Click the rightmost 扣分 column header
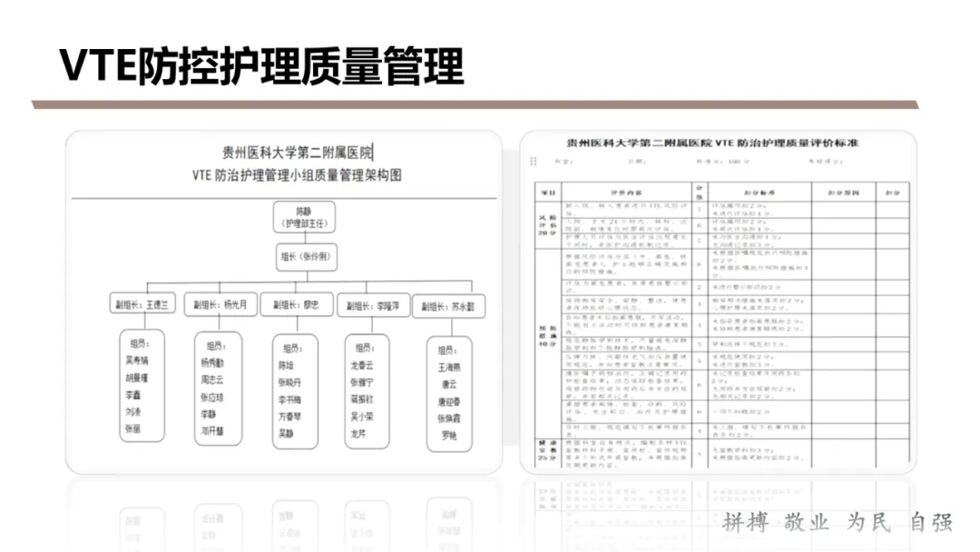 (893, 192)
